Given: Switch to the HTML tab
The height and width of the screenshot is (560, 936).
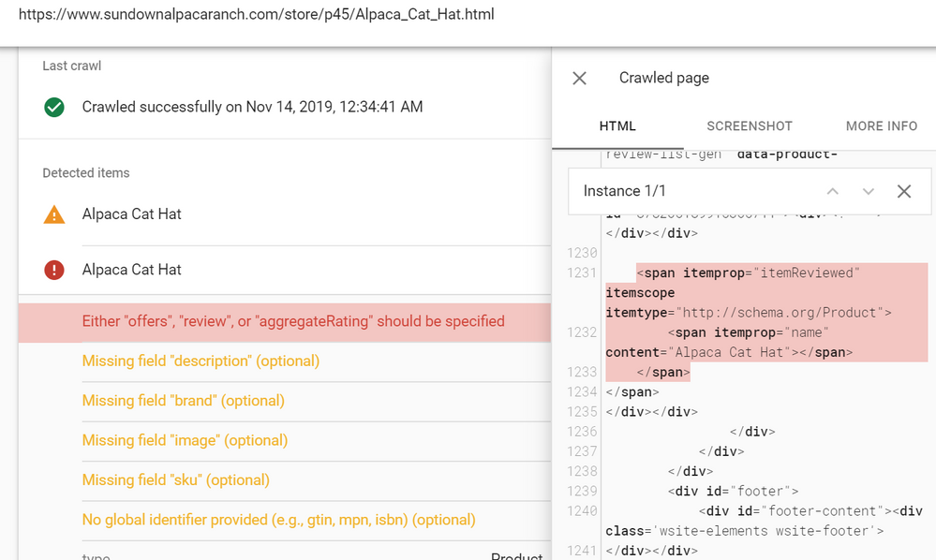Looking at the screenshot, I should click(617, 125).
